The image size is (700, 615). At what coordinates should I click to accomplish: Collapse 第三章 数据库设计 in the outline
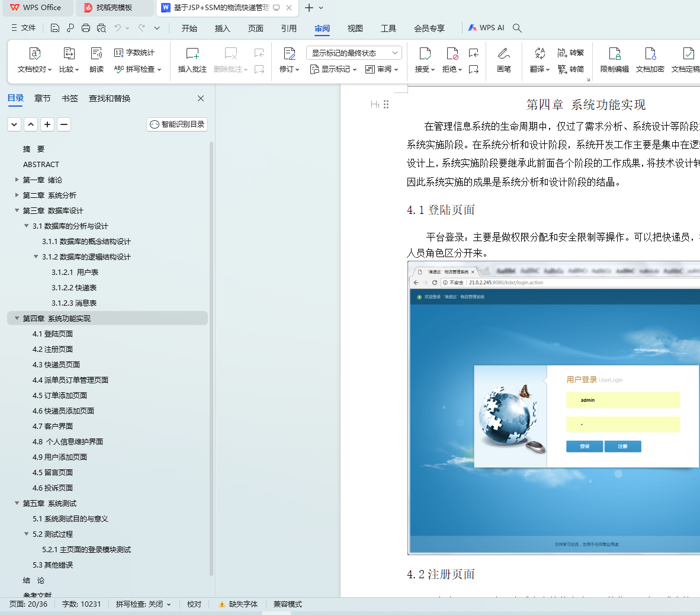(17, 210)
